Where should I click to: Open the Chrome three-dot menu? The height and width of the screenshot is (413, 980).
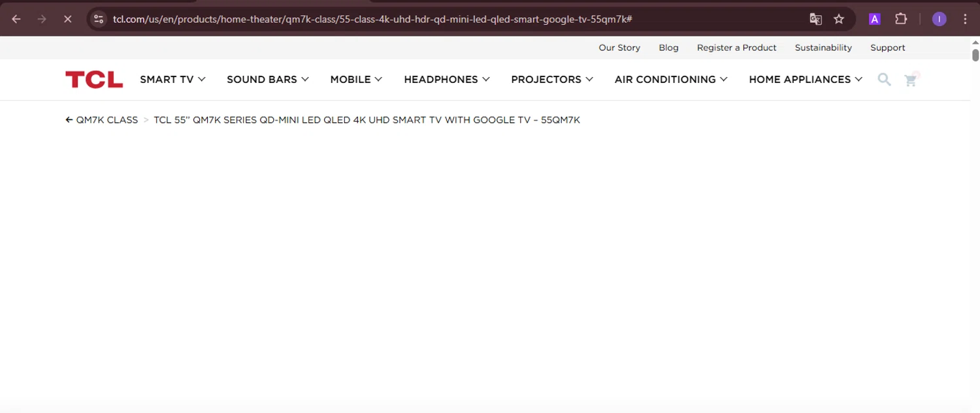pyautogui.click(x=965, y=19)
